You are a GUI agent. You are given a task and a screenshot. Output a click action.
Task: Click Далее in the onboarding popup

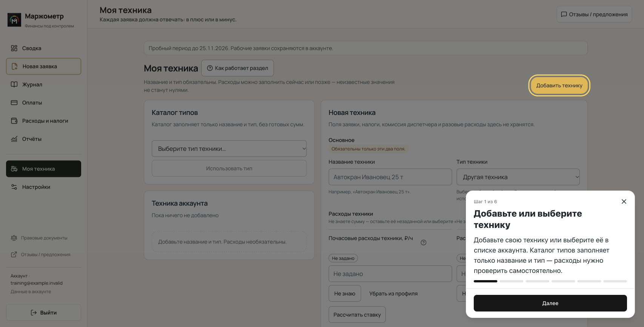[550, 303]
